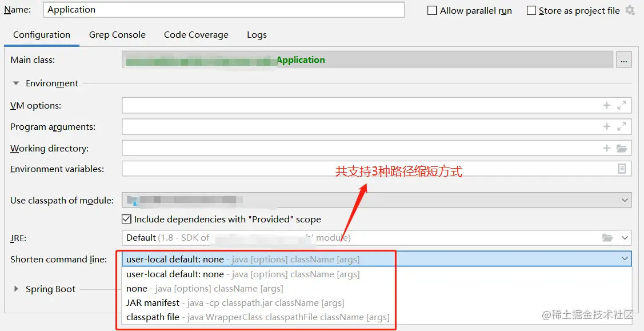Insert macro in Working directory field
The width and height of the screenshot is (644, 331).
[607, 148]
